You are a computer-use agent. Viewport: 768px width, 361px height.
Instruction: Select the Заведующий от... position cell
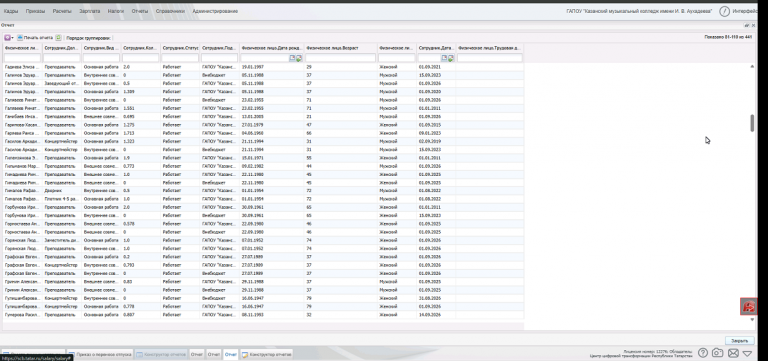tap(62, 83)
